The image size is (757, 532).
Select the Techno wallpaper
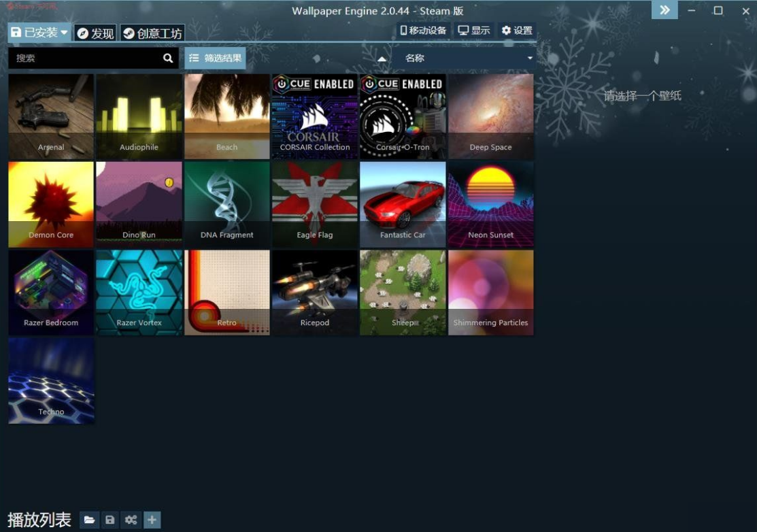click(x=51, y=380)
